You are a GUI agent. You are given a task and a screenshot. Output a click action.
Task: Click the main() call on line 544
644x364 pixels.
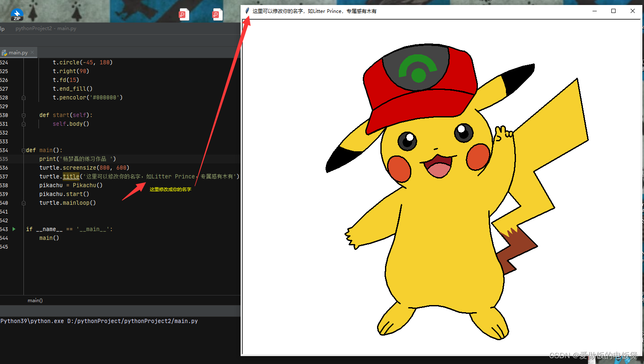click(49, 238)
